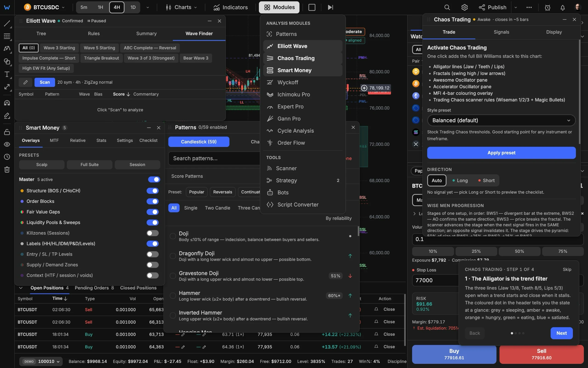Collapse the Open Positions panel chevron
This screenshot has height=368, width=588.
tap(21, 288)
